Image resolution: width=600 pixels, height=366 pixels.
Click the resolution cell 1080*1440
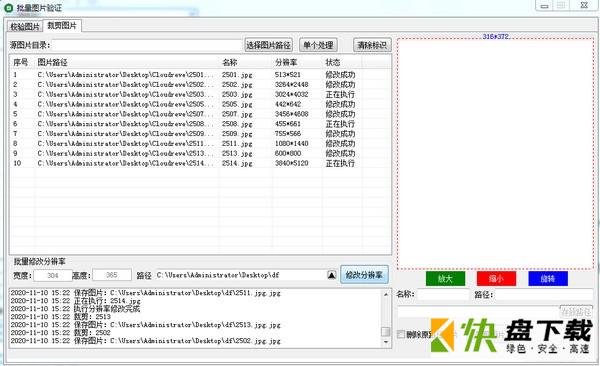tap(292, 144)
